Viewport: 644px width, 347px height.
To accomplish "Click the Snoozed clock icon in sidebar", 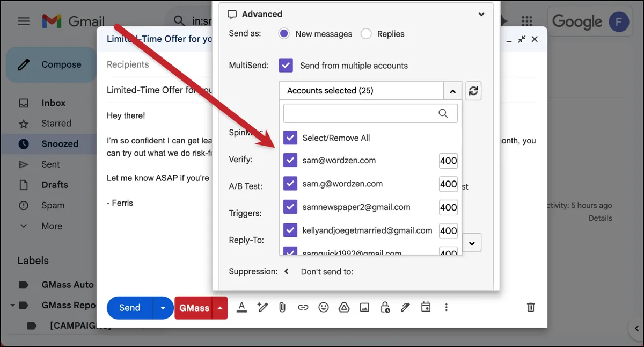I will click(x=24, y=144).
